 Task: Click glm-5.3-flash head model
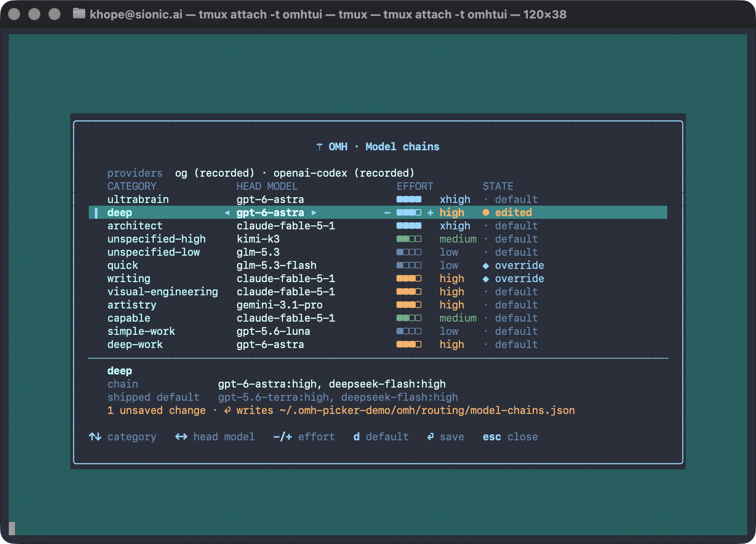(x=276, y=265)
